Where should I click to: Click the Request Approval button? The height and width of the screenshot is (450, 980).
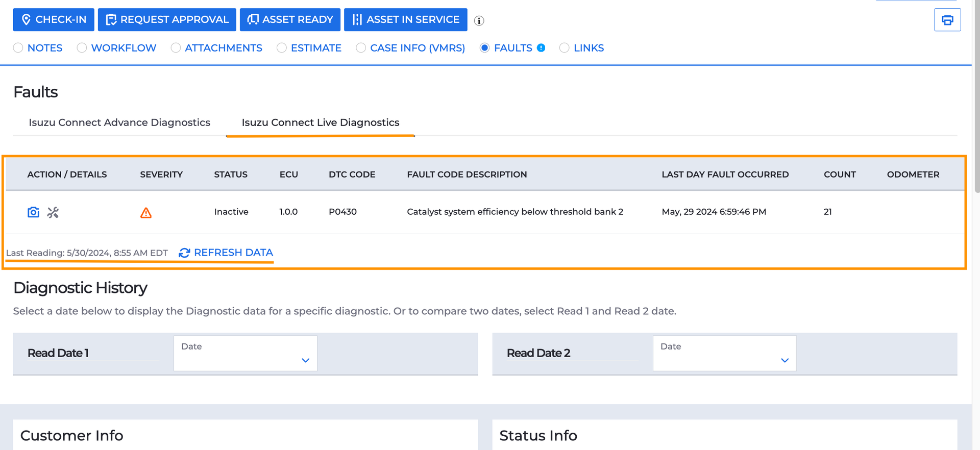pos(167,19)
